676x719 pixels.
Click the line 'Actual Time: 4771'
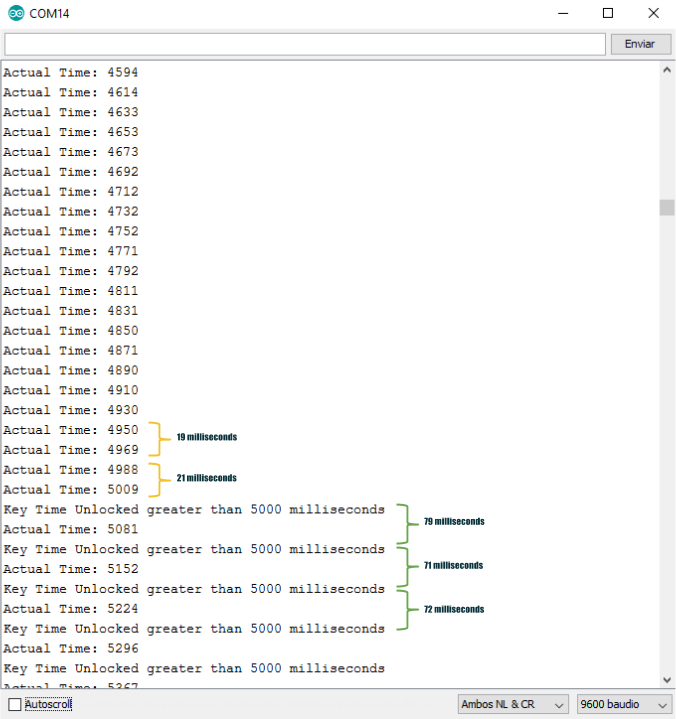(71, 251)
